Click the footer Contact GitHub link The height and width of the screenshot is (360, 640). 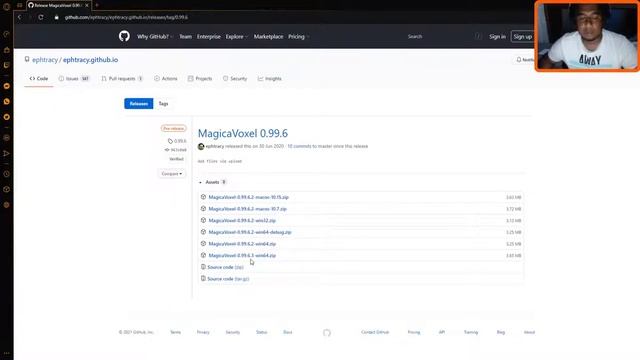click(x=375, y=332)
